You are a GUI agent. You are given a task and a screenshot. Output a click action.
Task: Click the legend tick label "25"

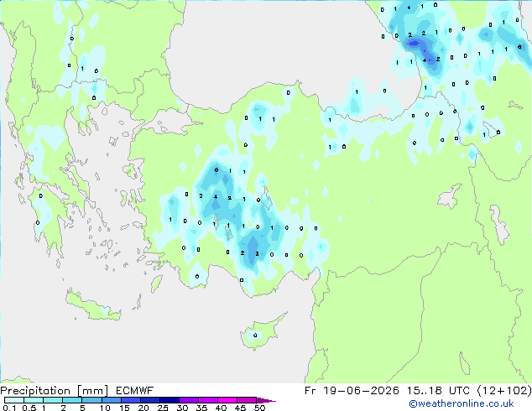click(163, 408)
